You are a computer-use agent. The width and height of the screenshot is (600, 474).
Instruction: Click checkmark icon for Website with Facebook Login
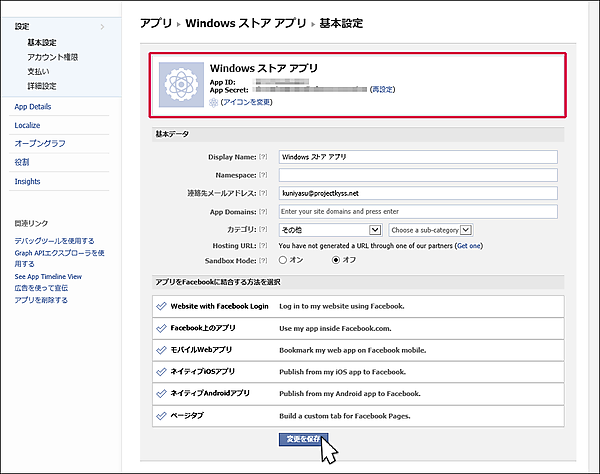tap(161, 304)
